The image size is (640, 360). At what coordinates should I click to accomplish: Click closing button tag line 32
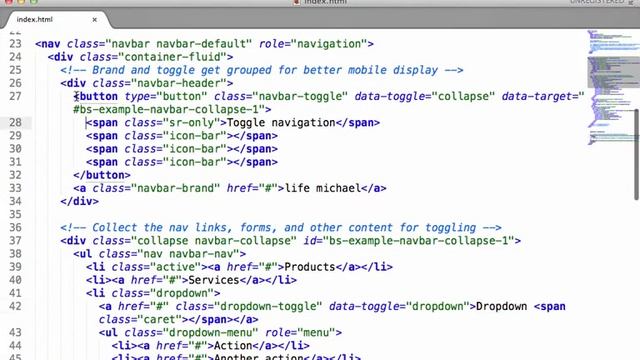click(102, 175)
